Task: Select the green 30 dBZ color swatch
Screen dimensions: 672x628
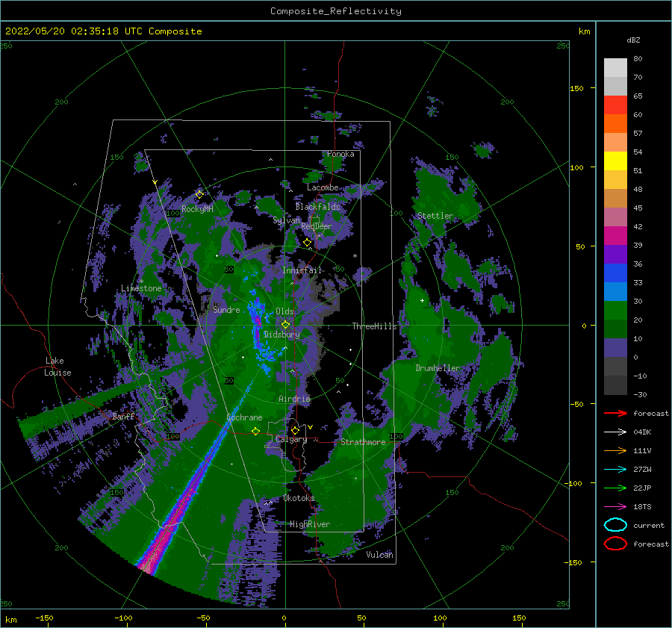Action: (615, 311)
